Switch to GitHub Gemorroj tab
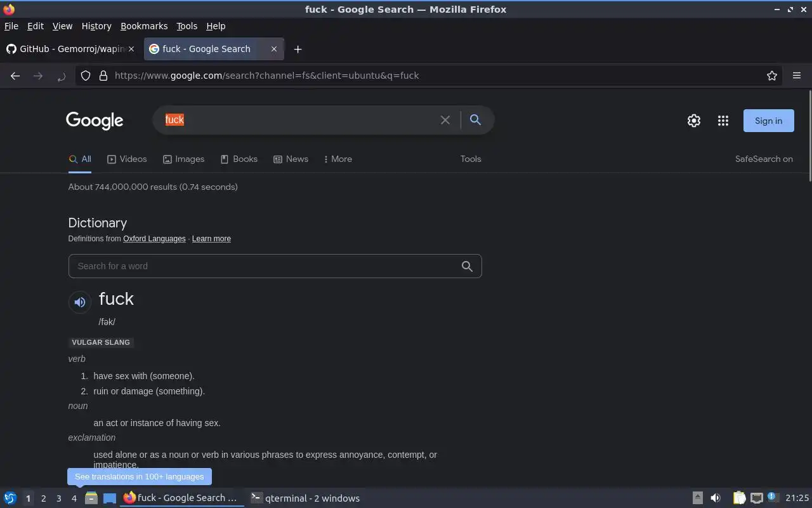 70,49
